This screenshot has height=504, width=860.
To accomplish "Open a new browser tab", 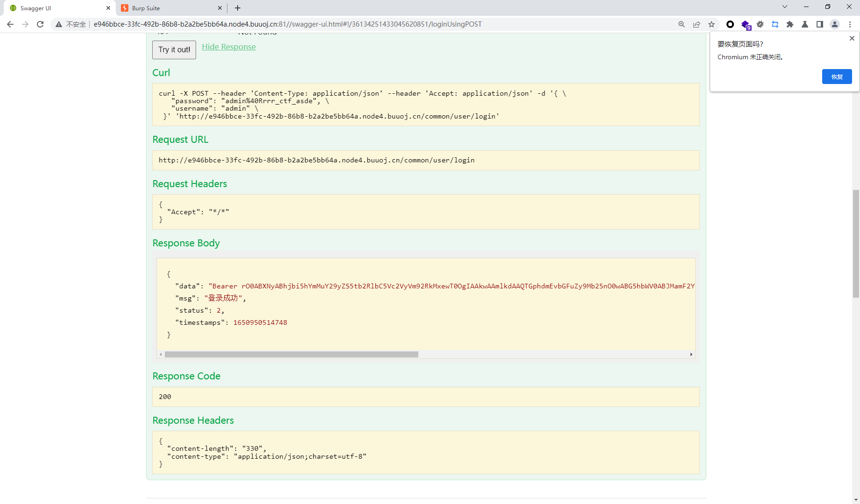I will click(238, 8).
